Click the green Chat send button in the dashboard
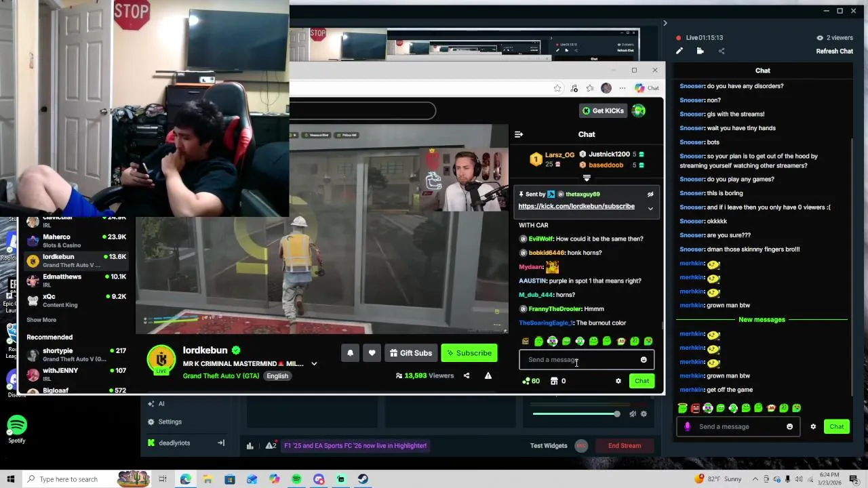This screenshot has width=868, height=488. click(836, 427)
